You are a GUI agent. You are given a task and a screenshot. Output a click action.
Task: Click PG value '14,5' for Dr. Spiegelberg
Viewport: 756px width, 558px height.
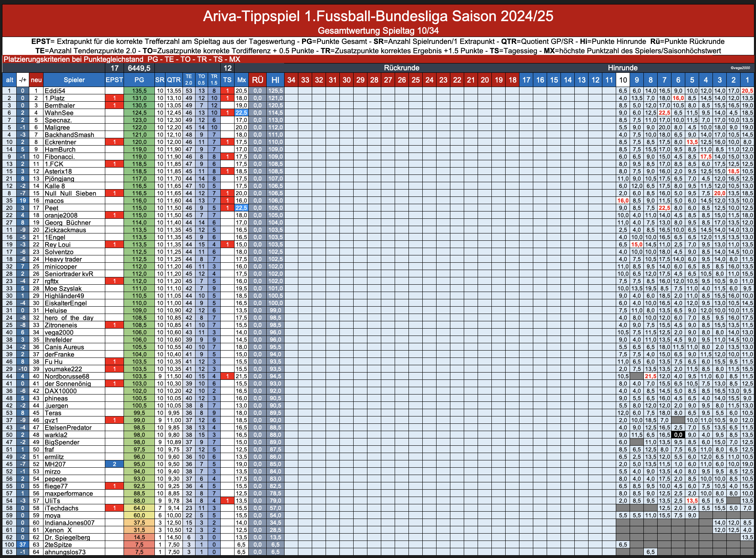[139, 537]
